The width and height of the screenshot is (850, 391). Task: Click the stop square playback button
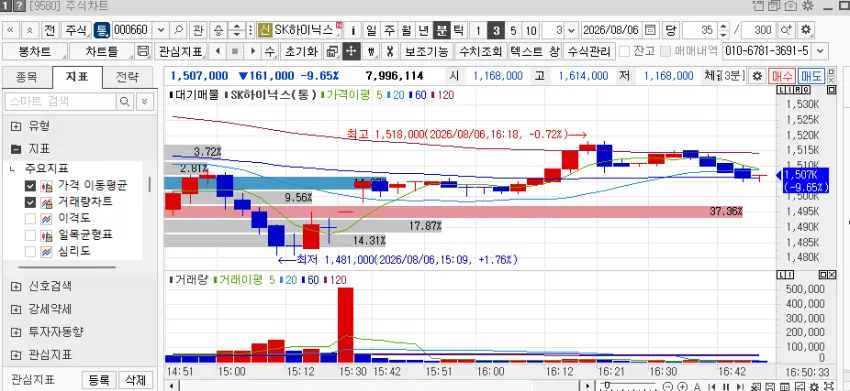coord(235,52)
